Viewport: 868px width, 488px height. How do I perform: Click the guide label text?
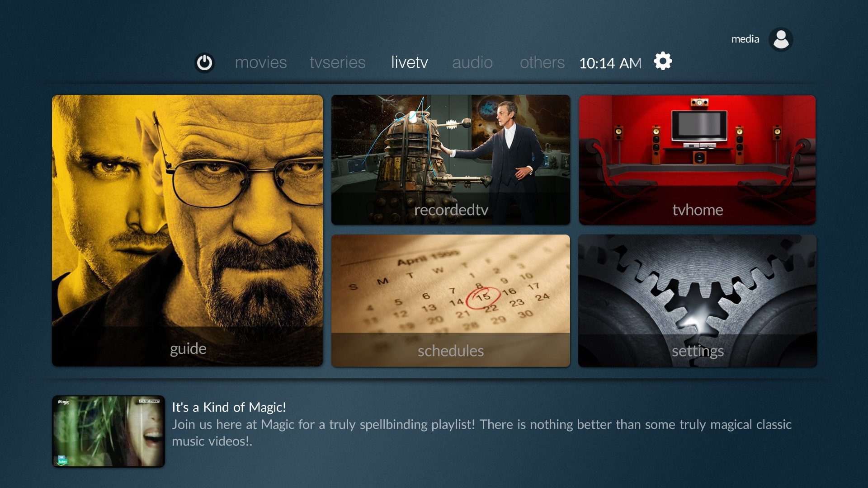coord(188,349)
